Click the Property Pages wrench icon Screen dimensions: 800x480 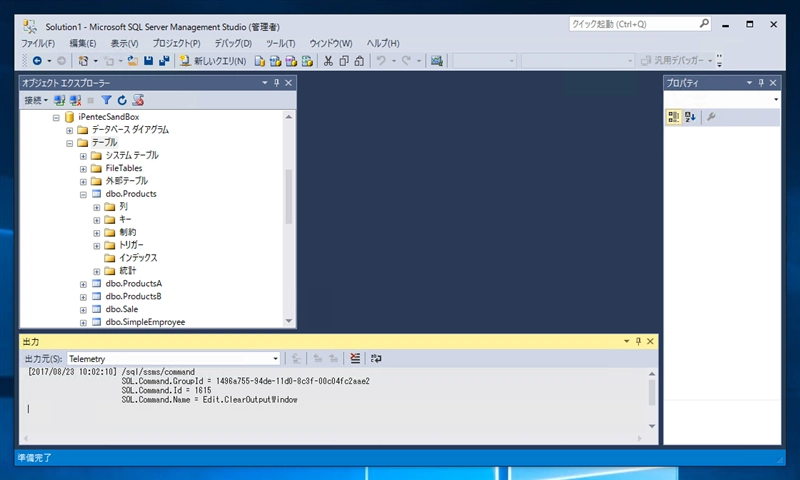[711, 117]
